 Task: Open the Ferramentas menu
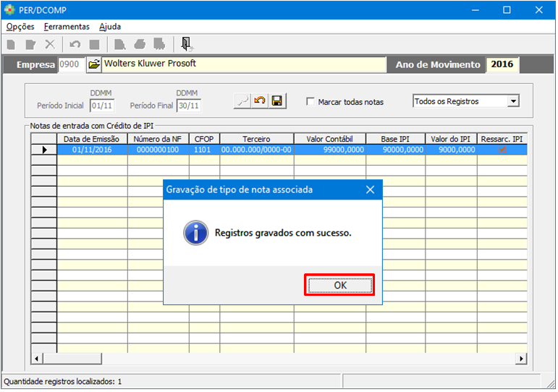[67, 27]
